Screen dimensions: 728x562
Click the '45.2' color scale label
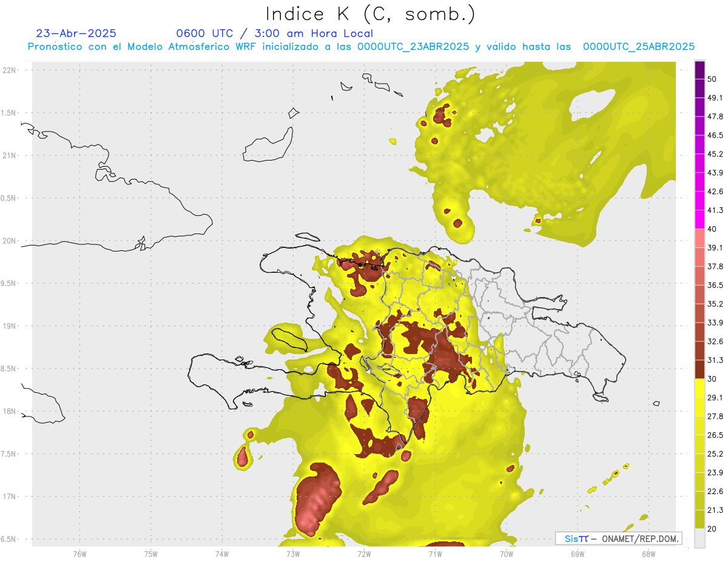[715, 154]
